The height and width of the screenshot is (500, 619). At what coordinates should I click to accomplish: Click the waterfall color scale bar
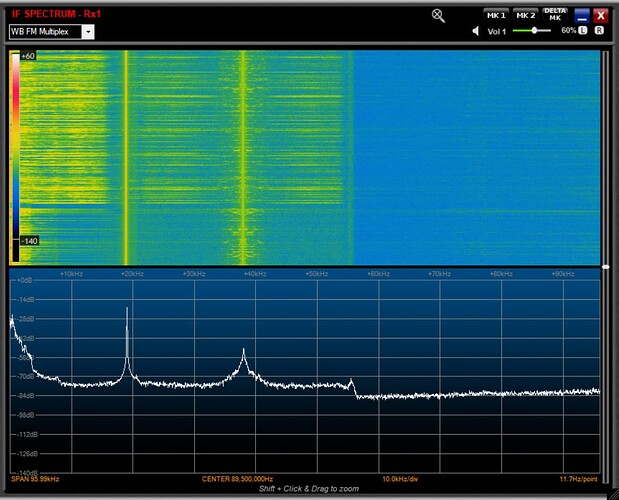pos(15,148)
